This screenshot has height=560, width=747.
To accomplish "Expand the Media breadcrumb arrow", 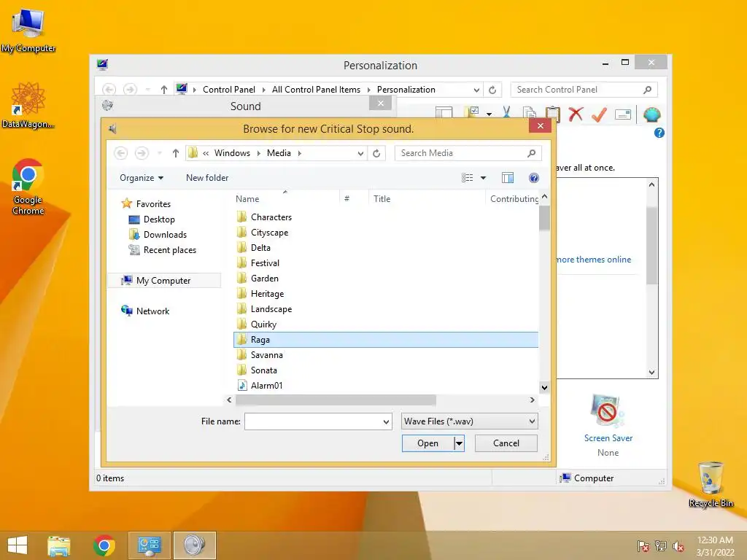I will (x=300, y=153).
